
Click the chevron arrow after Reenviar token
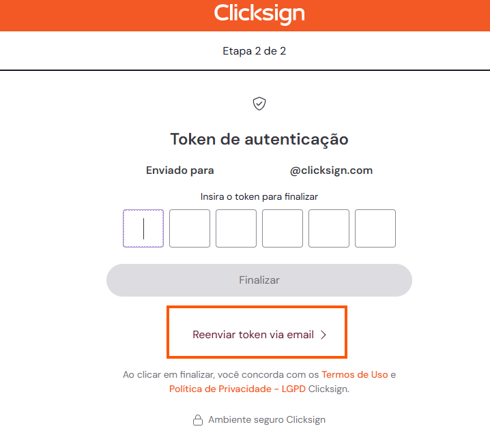click(x=323, y=335)
